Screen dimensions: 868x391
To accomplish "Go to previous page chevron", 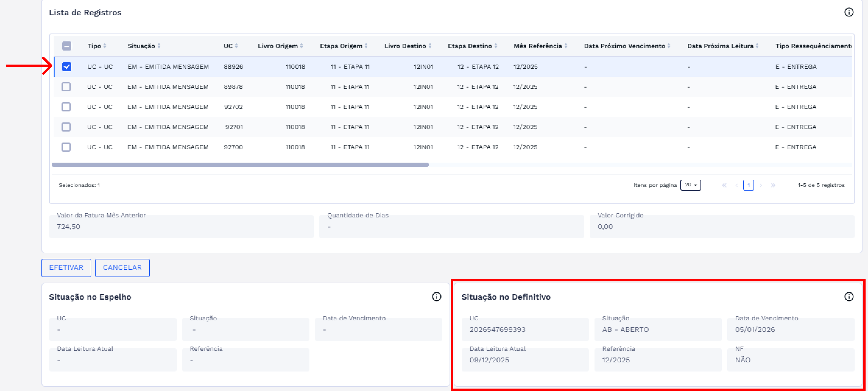I will click(736, 185).
